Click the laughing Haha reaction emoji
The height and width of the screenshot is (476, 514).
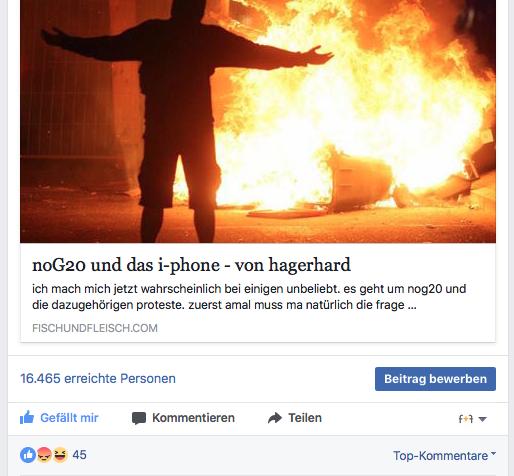(60, 455)
